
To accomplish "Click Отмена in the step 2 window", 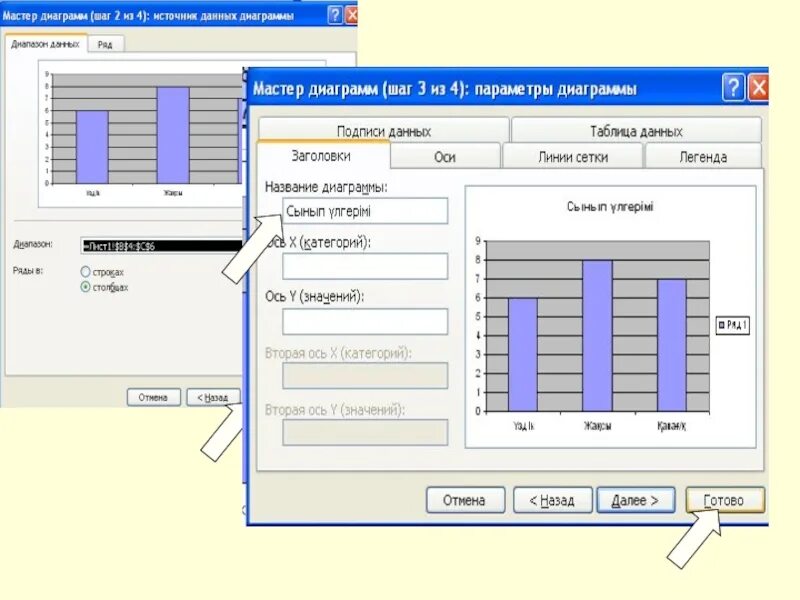I will click(x=154, y=397).
